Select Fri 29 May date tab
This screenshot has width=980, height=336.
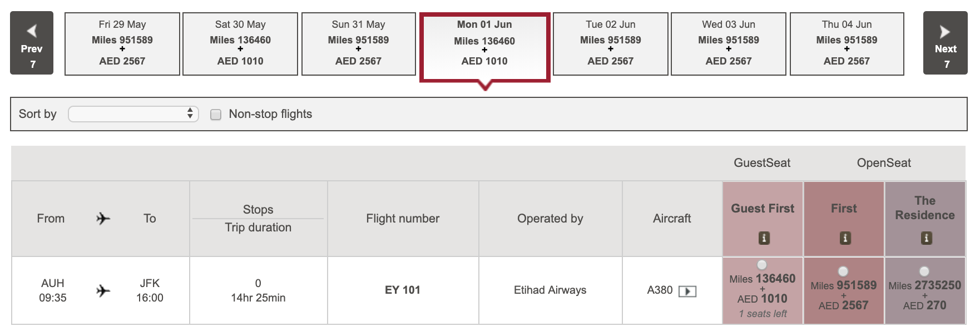pos(122,43)
